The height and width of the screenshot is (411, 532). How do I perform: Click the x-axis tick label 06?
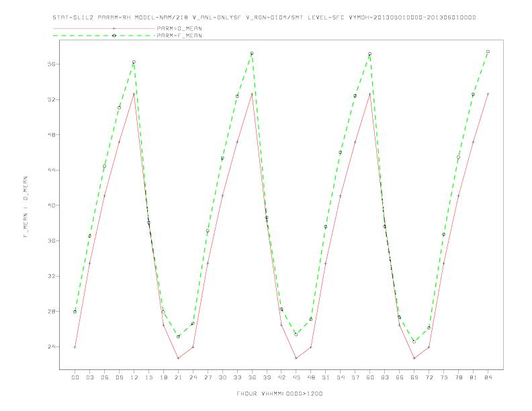(x=105, y=377)
